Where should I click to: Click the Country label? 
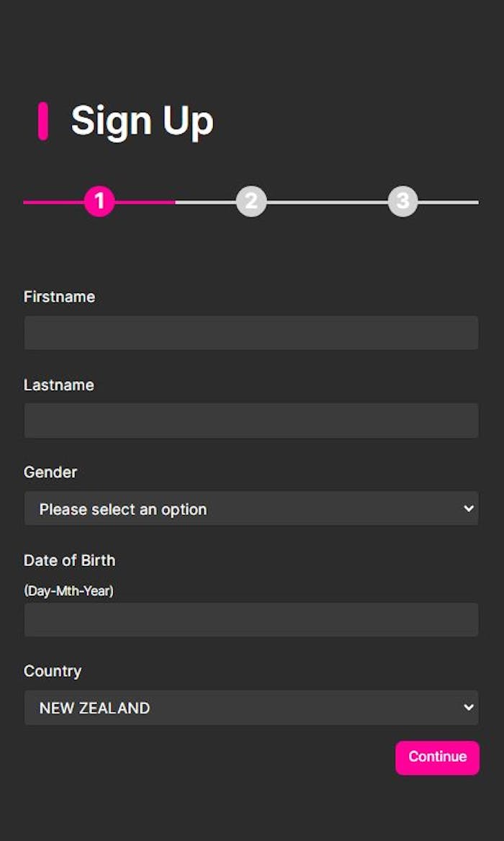point(53,671)
